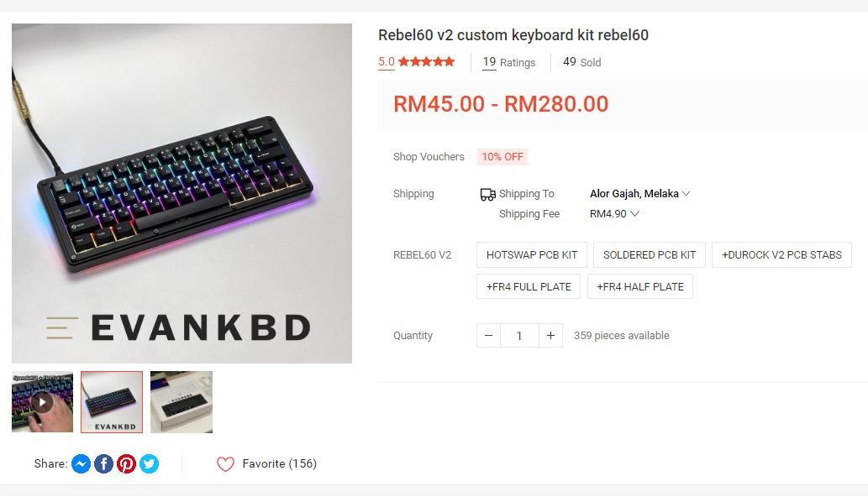This screenshot has width=868, height=497.
Task: Click the 10% OFF voucher badge
Action: [502, 157]
